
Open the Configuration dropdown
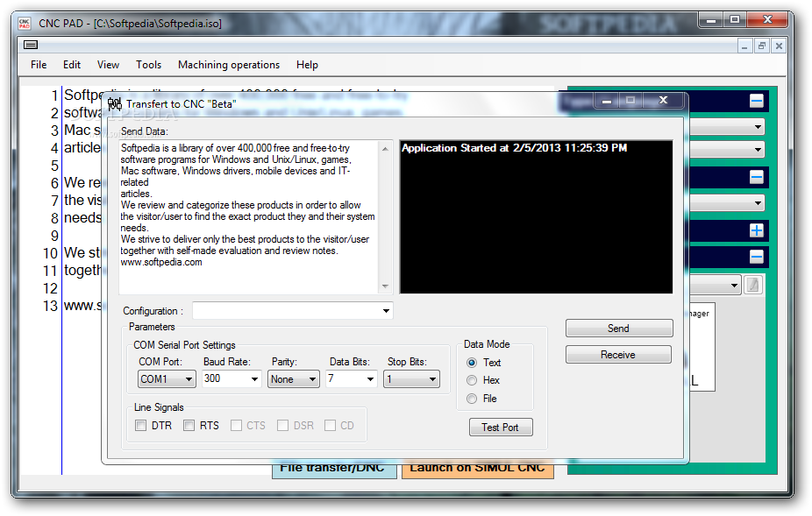pos(293,310)
